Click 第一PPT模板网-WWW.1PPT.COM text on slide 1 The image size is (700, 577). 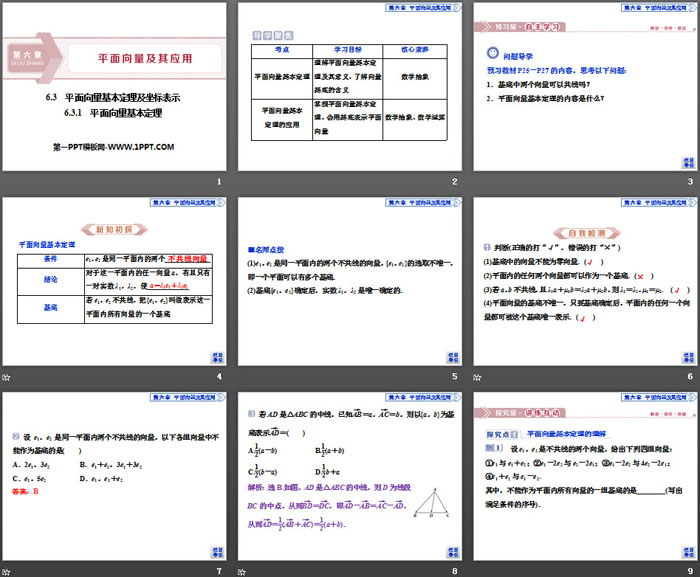point(113,147)
